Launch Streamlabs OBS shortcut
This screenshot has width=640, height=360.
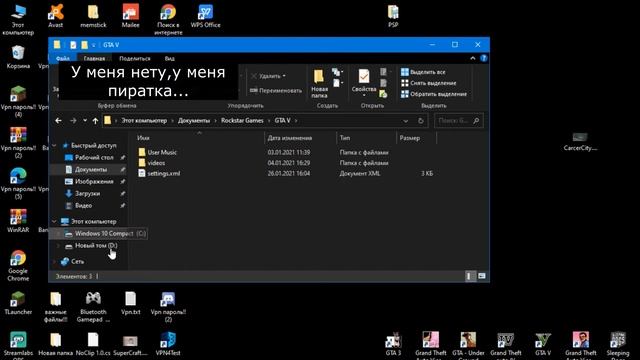coord(18,345)
